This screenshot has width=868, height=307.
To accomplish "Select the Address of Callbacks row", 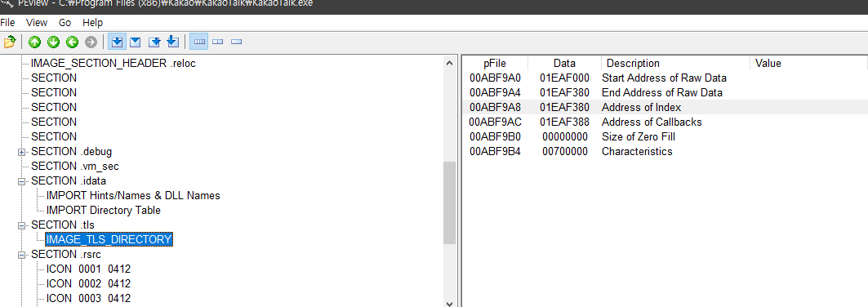I will (x=665, y=122).
